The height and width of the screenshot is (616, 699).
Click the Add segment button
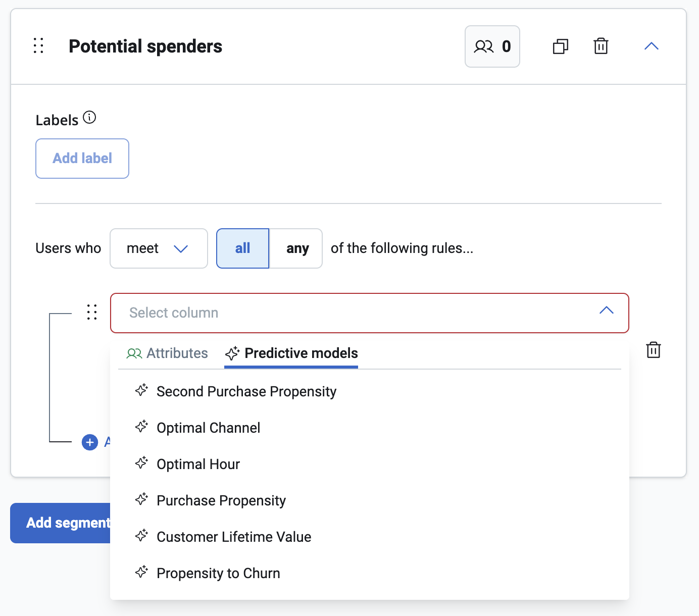tap(61, 523)
